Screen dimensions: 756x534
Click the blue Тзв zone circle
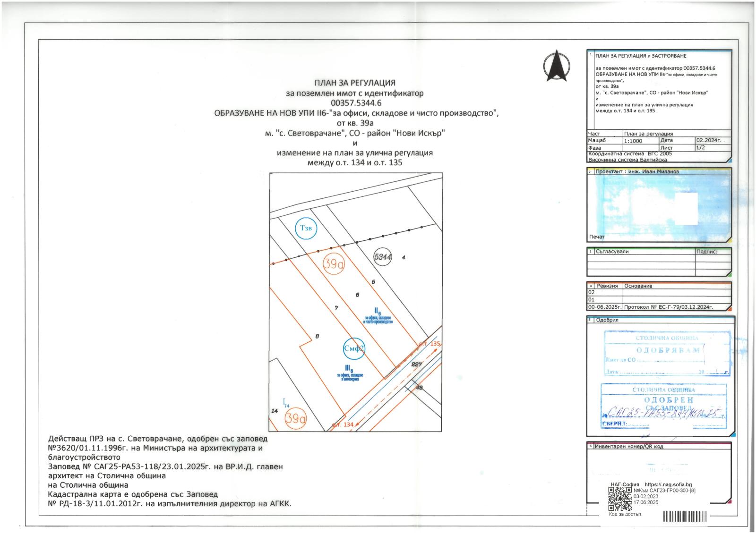point(306,229)
